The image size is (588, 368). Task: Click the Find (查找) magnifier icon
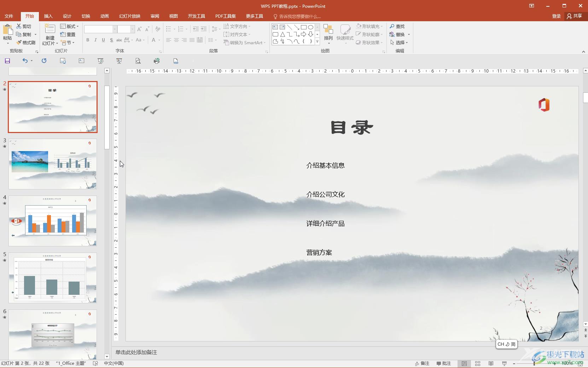point(392,26)
